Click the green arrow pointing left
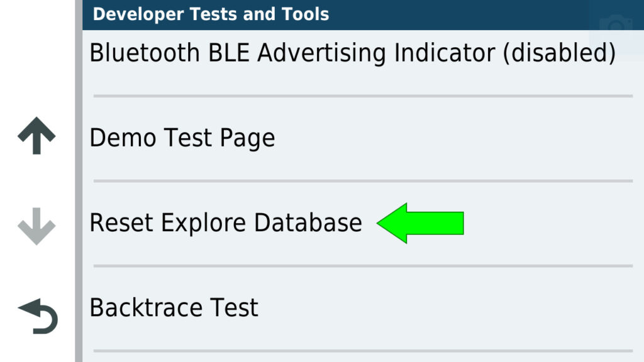 421,223
